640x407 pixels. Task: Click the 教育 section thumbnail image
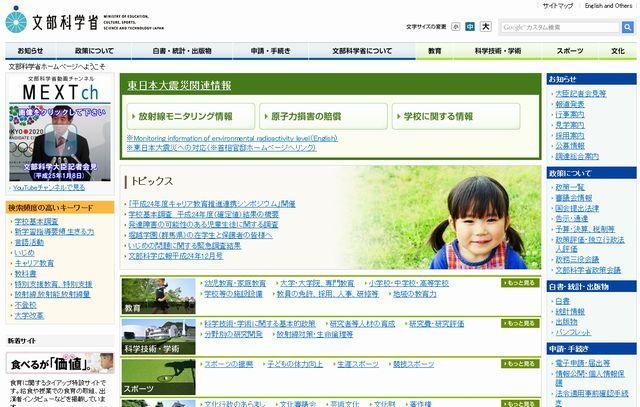(x=158, y=296)
